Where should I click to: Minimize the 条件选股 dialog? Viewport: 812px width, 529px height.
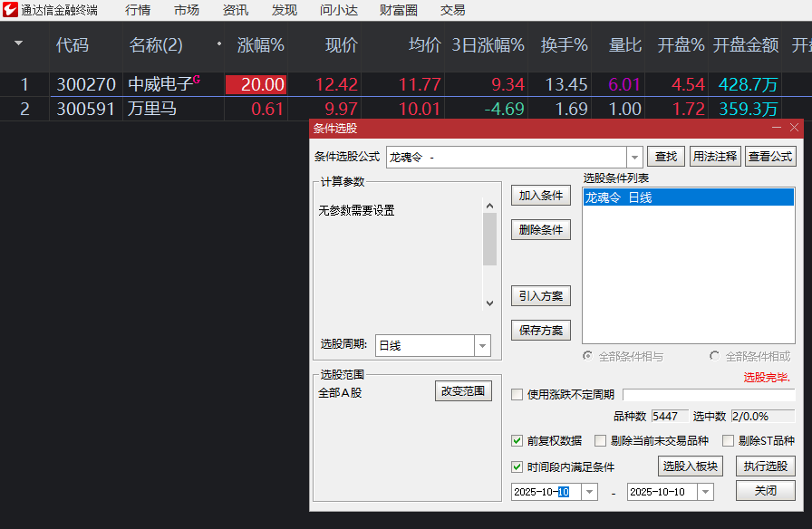(x=776, y=129)
